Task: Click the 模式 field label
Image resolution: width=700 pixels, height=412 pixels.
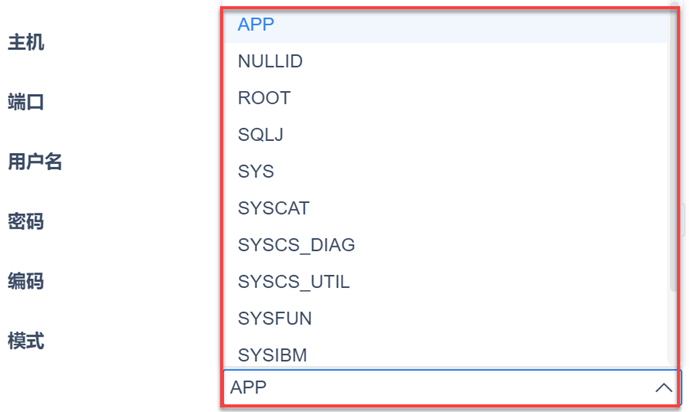Action: (x=26, y=341)
